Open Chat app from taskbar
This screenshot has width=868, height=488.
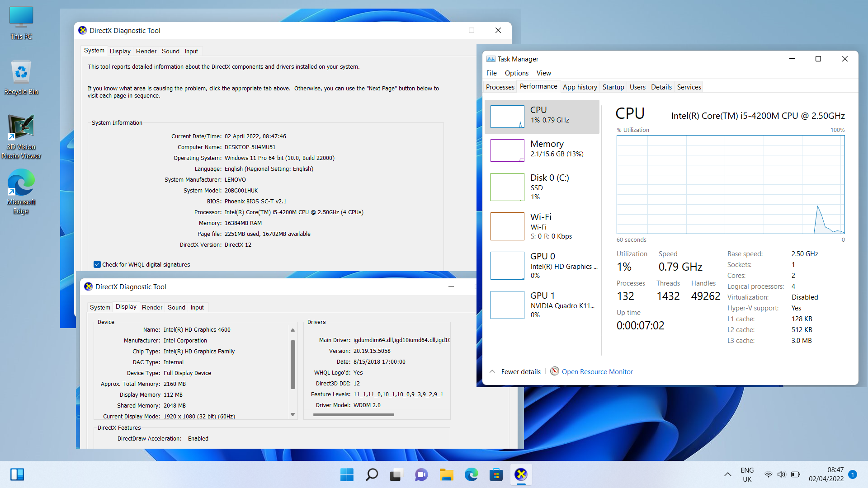[x=421, y=474]
